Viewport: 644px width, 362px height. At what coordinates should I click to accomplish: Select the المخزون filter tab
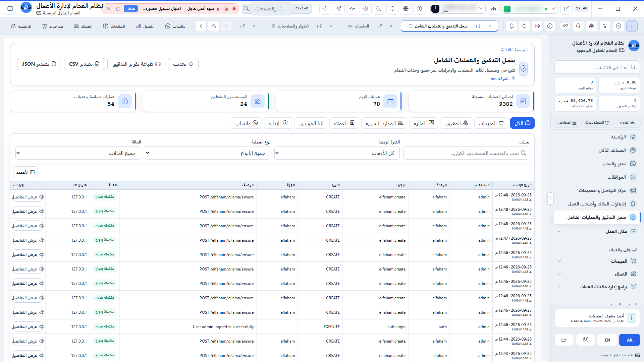[x=456, y=123]
